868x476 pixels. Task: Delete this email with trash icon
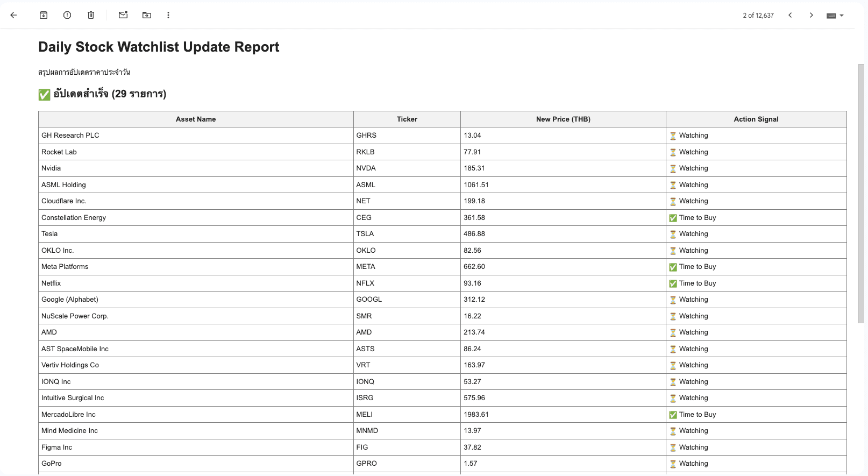(x=91, y=15)
